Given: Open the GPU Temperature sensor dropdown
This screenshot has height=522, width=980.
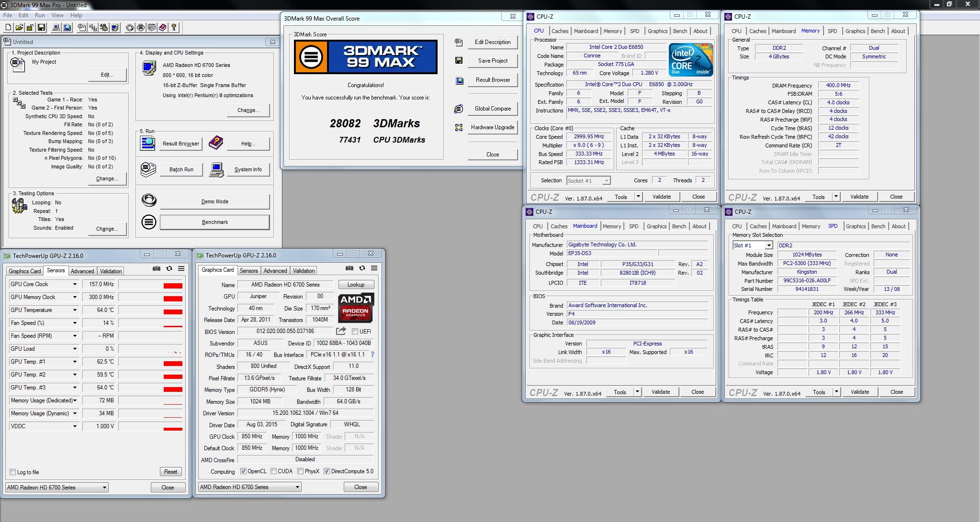Looking at the screenshot, I should (75, 310).
